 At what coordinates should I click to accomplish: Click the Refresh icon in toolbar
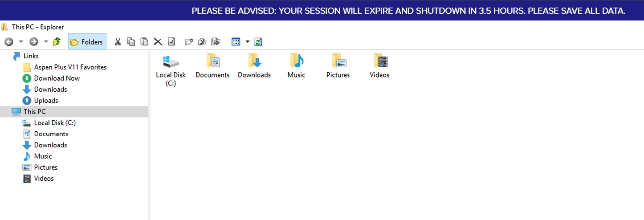258,42
